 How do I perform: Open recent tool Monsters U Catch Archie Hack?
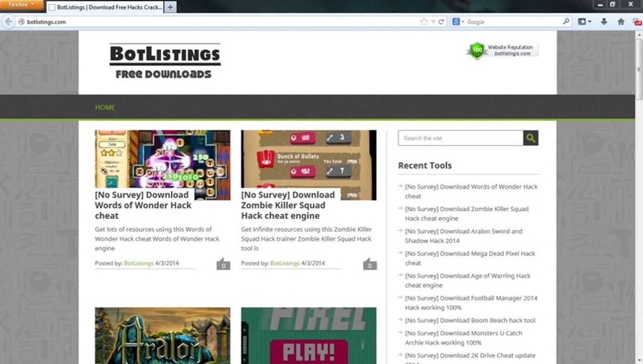click(x=464, y=338)
